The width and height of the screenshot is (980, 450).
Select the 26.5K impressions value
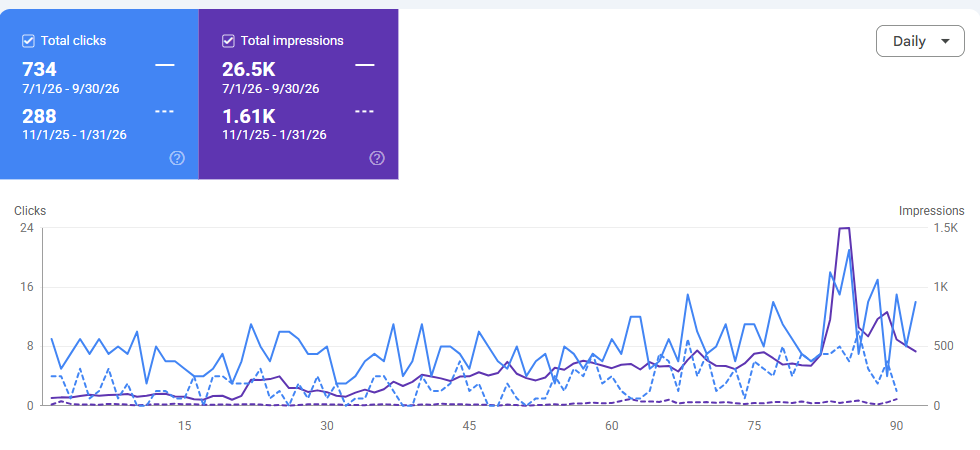[x=249, y=69]
